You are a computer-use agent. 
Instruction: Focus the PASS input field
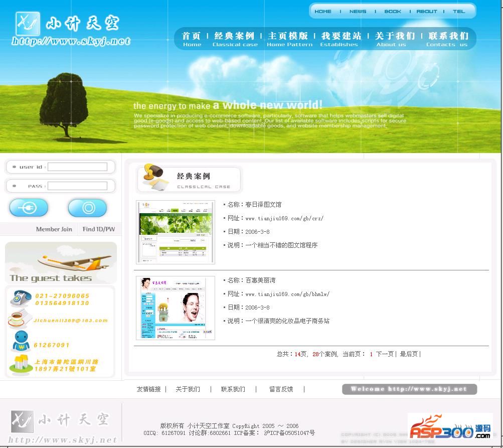(x=77, y=186)
